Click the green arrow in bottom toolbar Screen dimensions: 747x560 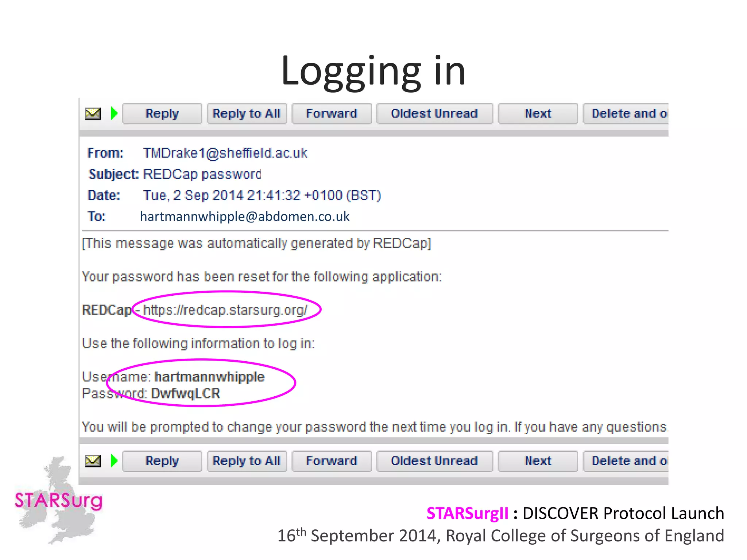click(x=114, y=461)
